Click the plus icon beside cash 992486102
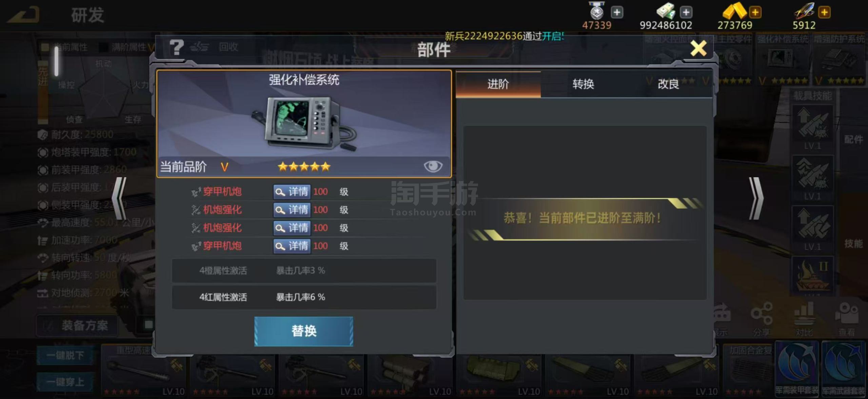Screen dimensions: 868x399 pyautogui.click(x=686, y=13)
